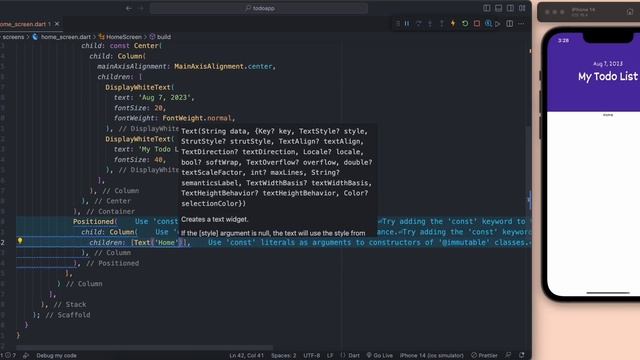Click FontWeight.normal in the code
This screenshot has height=360, width=640.
pyautogui.click(x=197, y=118)
